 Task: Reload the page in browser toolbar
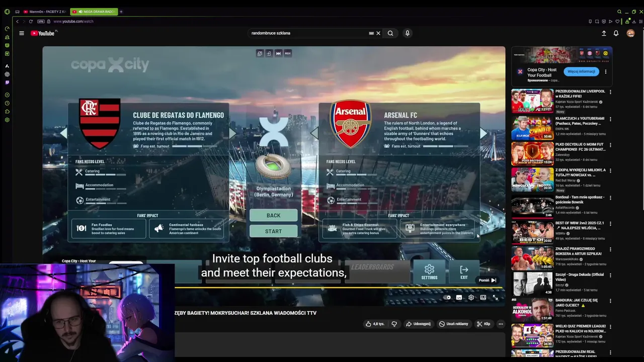31,22
